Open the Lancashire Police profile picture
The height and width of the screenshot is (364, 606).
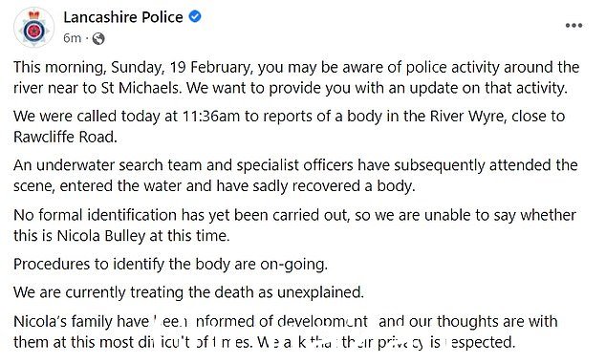click(x=34, y=28)
